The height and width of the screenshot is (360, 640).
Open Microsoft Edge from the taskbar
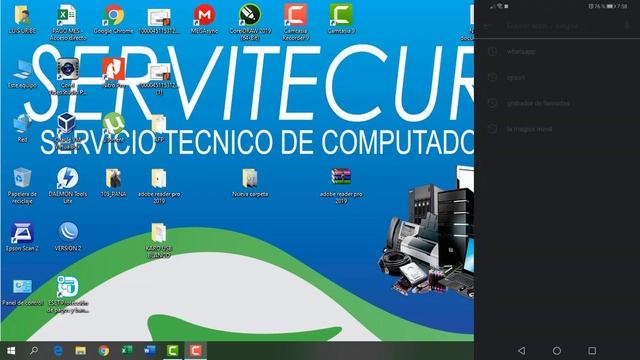58,351
